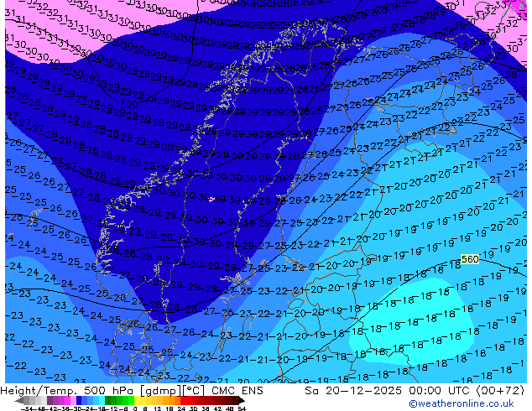Click the '[gdmp]' unit label
The height and width of the screenshot is (411, 532).
coord(160,391)
